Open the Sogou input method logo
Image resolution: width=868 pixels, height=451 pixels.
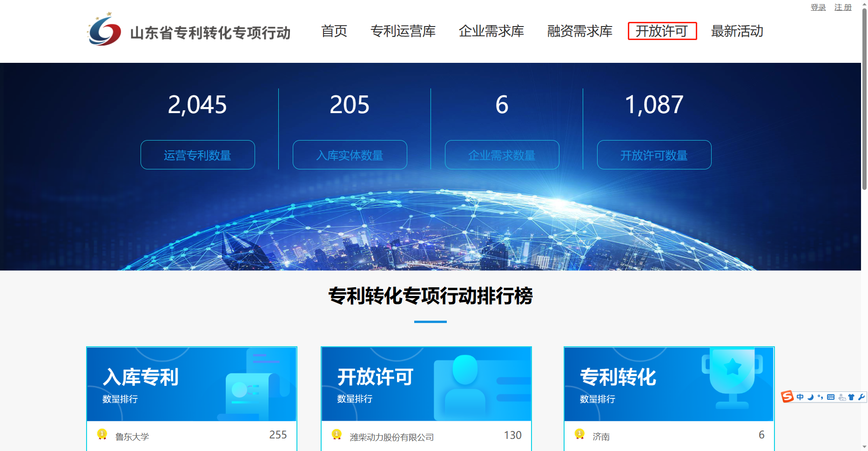[x=787, y=397]
